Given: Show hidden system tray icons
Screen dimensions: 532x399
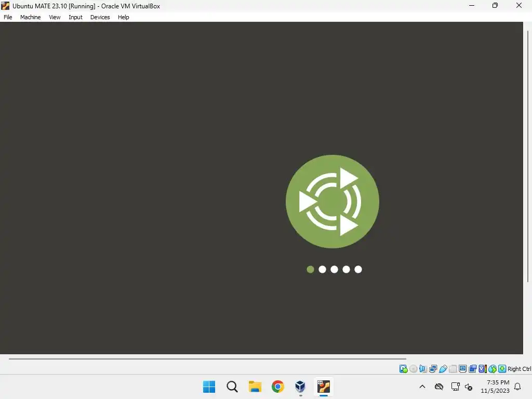Looking at the screenshot, I should (x=422, y=387).
